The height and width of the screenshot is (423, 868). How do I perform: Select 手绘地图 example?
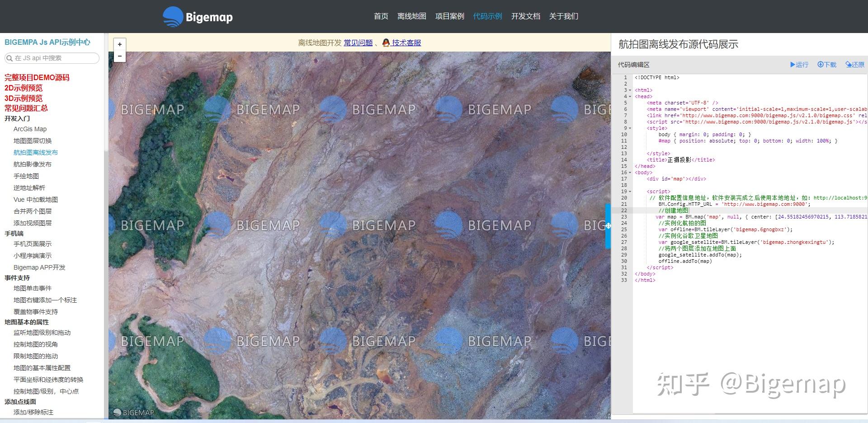26,176
